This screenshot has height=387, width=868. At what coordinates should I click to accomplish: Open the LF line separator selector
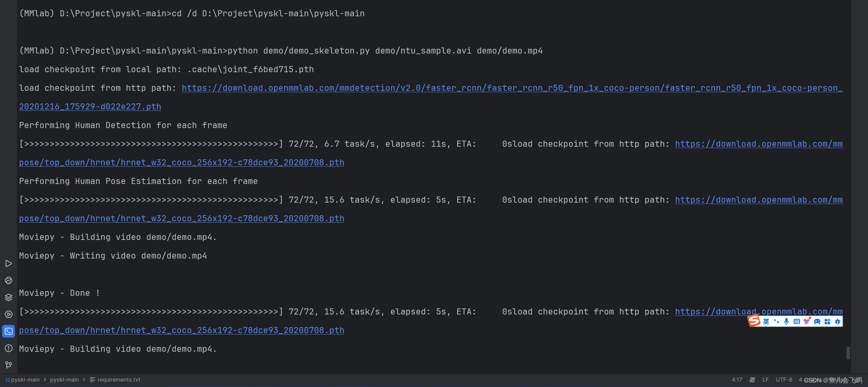pyautogui.click(x=766, y=380)
